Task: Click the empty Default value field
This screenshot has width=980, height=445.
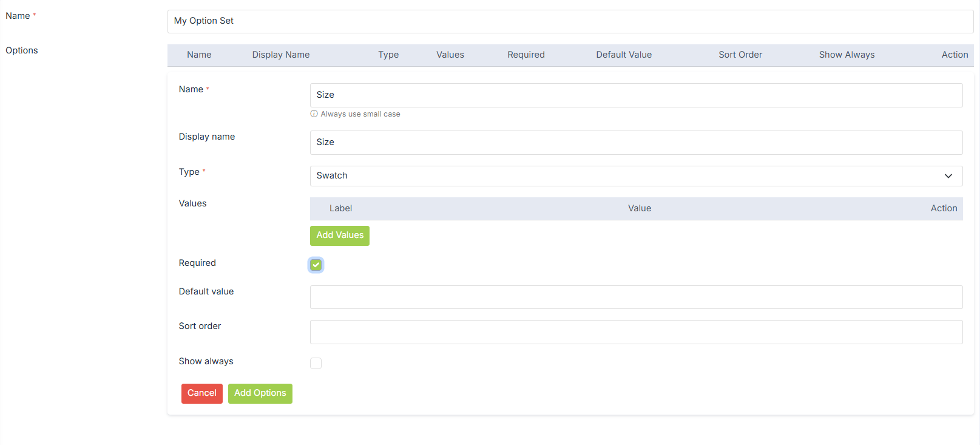Action: 635,297
